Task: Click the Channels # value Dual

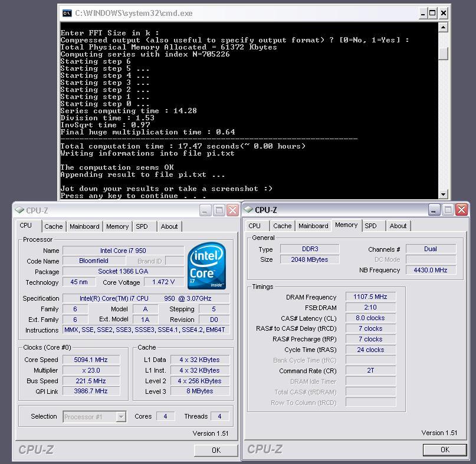Action: (x=431, y=249)
